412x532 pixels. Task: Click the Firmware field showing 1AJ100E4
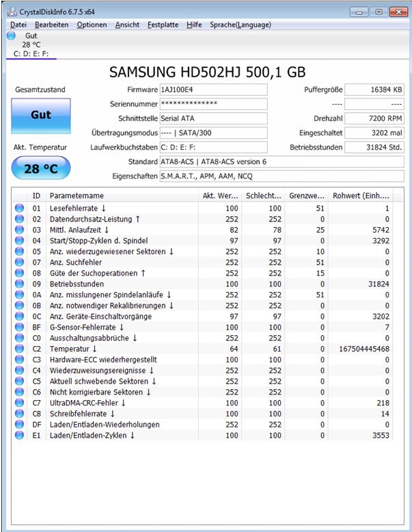point(214,90)
